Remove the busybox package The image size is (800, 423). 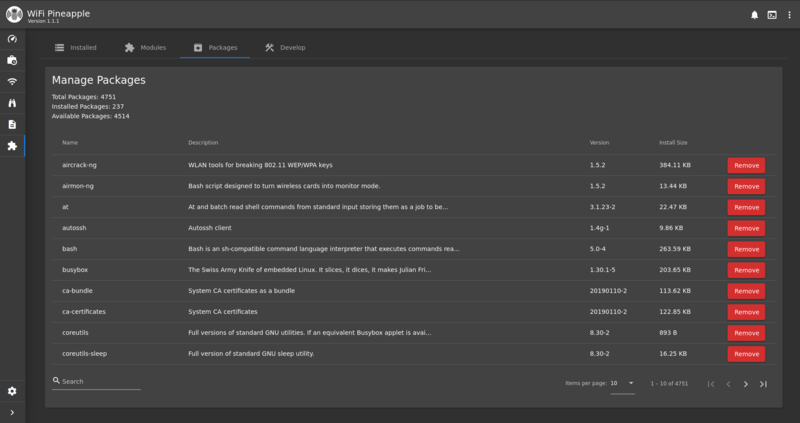(x=746, y=270)
